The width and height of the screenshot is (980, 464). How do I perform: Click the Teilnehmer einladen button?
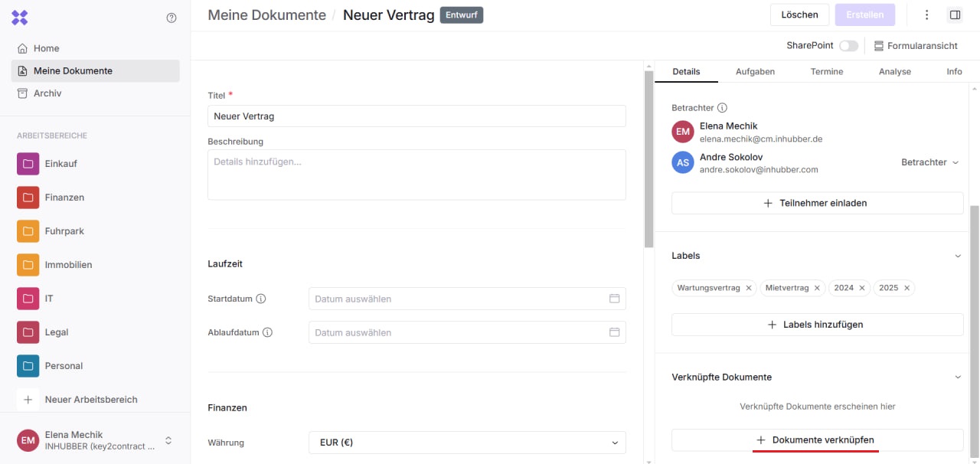[817, 203]
